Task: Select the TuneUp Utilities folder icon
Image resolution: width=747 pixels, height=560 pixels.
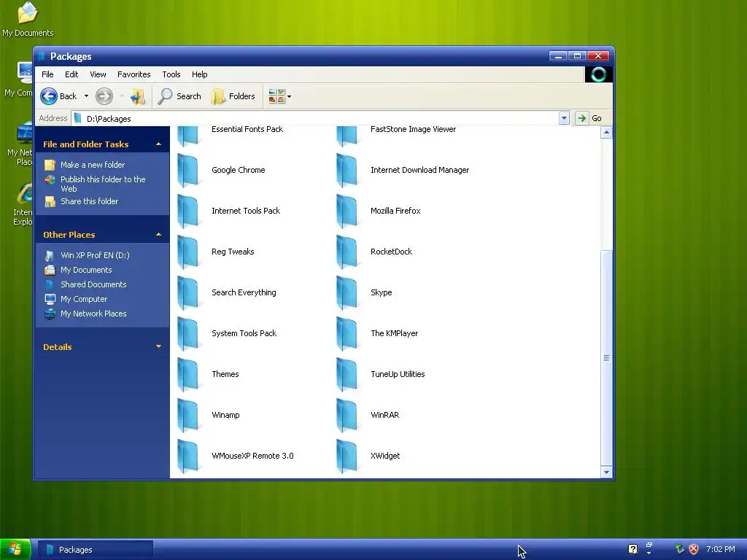Action: pyautogui.click(x=347, y=374)
